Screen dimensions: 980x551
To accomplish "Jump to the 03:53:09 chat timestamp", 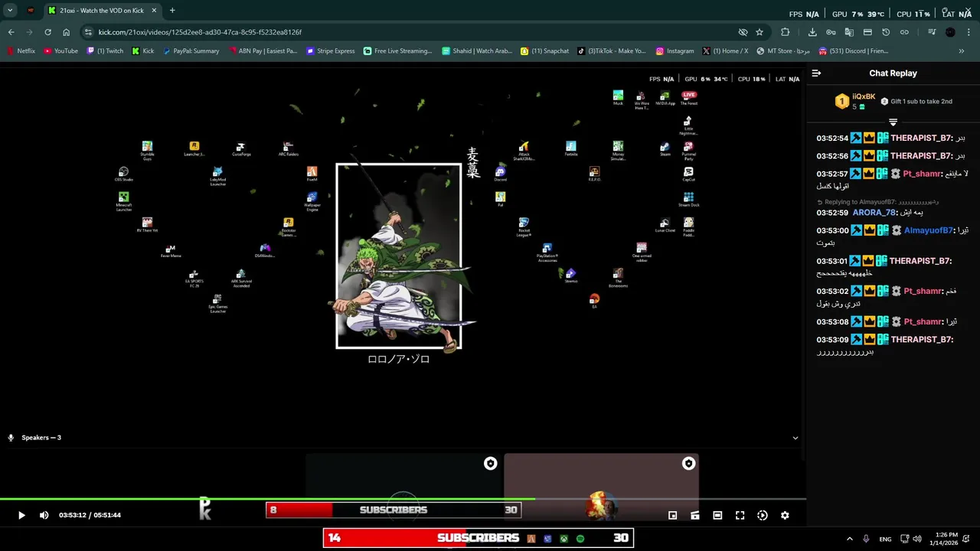I will (832, 340).
